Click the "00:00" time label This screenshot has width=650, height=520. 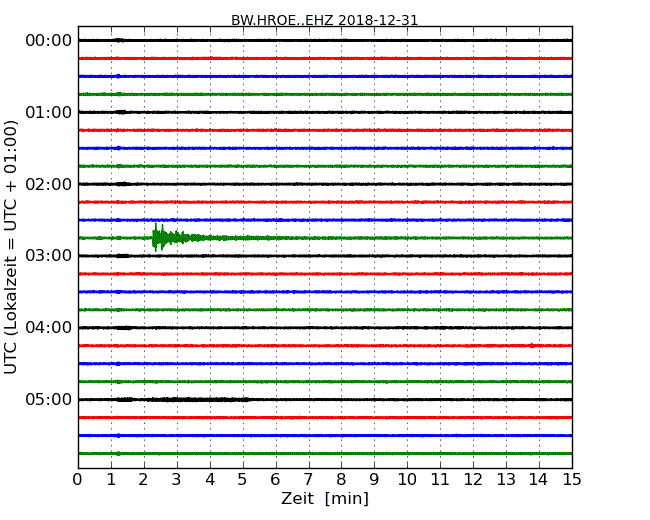point(49,41)
